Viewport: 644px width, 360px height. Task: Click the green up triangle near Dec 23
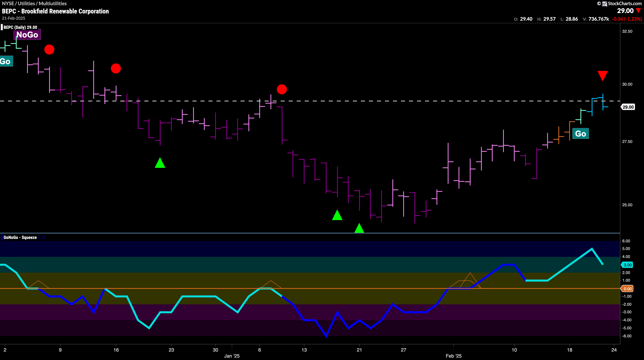[160, 163]
